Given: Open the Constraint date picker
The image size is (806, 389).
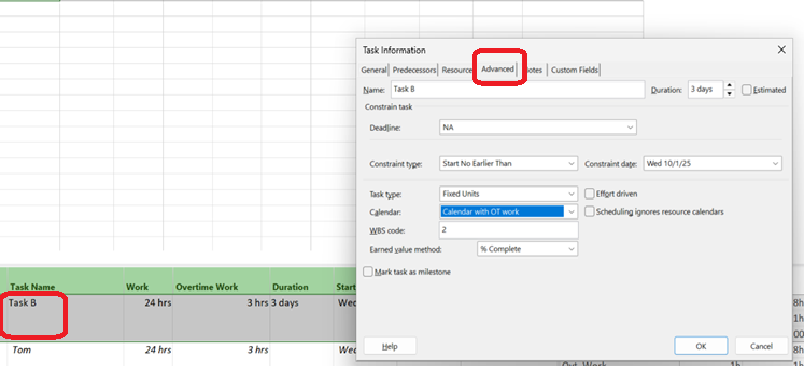Looking at the screenshot, I should (775, 163).
